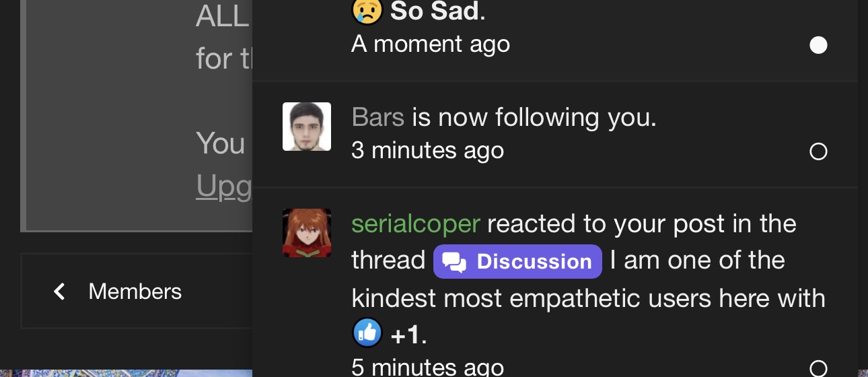Click the '3 minutes ago' timestamp
This screenshot has width=868, height=377.
tap(427, 150)
